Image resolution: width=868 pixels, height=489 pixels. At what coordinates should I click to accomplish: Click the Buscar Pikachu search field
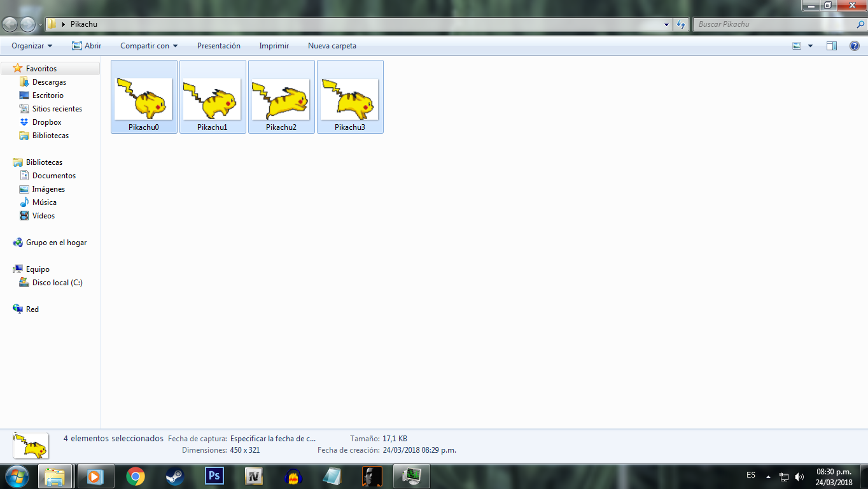point(775,24)
